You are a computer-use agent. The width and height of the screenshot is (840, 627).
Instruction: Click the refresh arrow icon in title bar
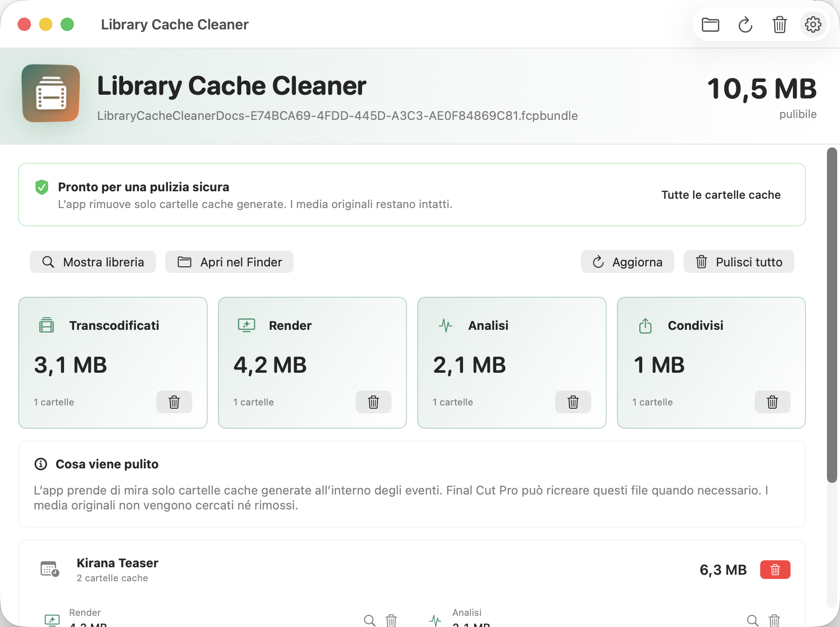click(x=745, y=24)
